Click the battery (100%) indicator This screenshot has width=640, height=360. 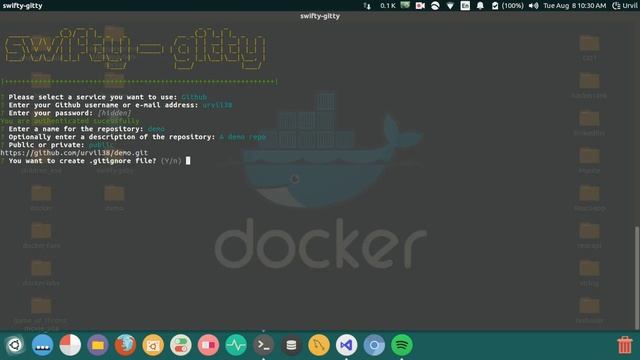click(x=507, y=6)
